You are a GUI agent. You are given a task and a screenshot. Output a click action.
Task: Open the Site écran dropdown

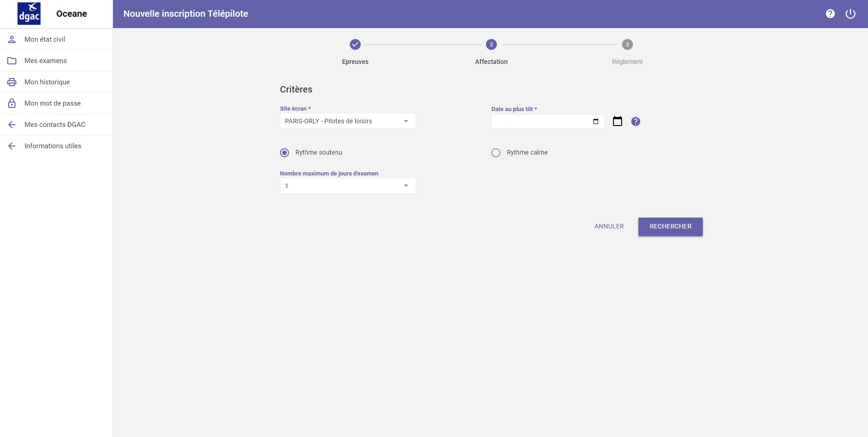[348, 121]
